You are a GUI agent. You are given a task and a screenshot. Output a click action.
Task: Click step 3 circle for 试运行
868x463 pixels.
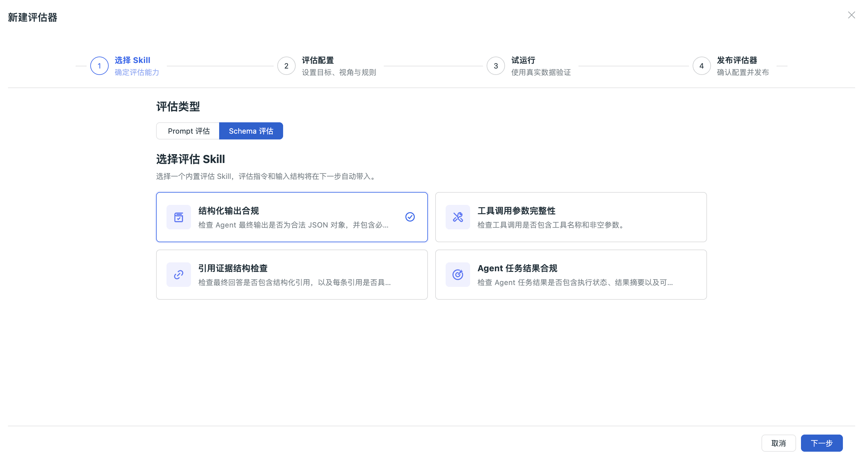pos(496,66)
